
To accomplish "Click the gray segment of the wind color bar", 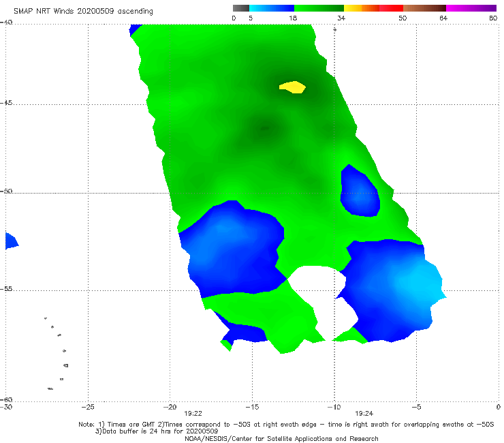I will click(x=241, y=8).
